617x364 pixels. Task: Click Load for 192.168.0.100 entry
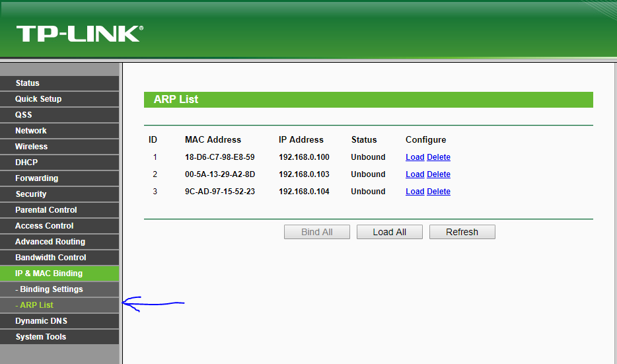415,157
